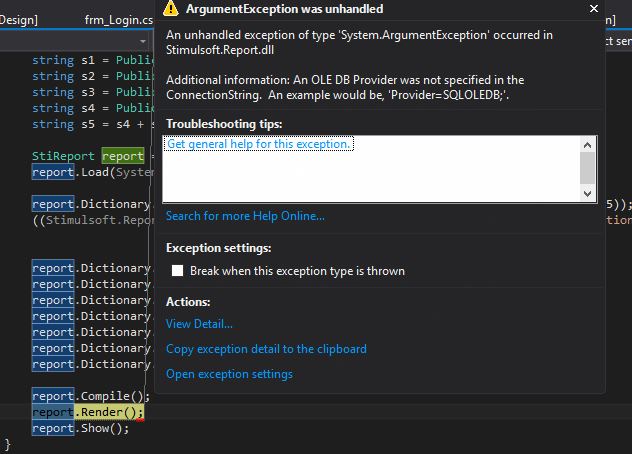Click the troubleshooting tips scrollbar thumb
Viewport: 632px width, 454px height.
point(587,168)
